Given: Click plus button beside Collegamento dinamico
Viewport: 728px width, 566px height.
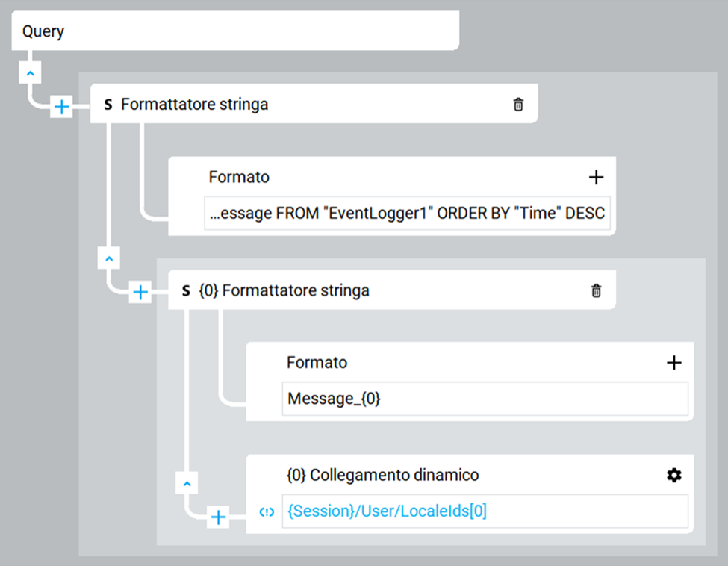Looking at the screenshot, I should pos(218,517).
